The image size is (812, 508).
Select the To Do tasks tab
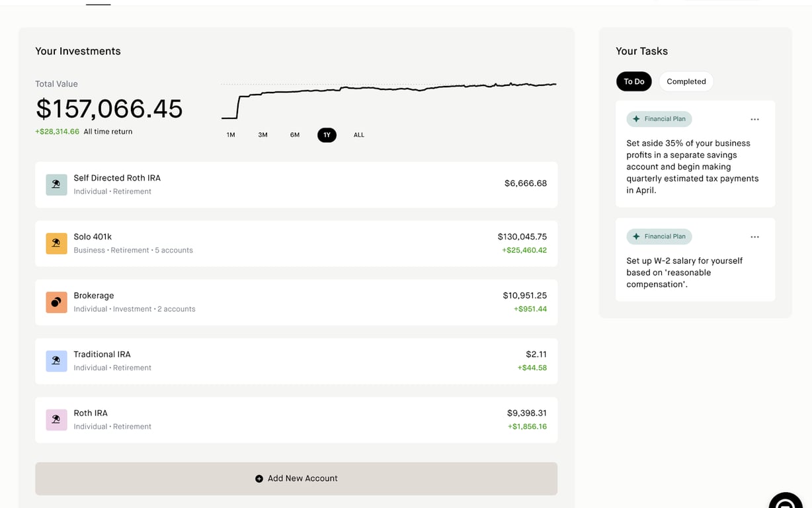(633, 81)
